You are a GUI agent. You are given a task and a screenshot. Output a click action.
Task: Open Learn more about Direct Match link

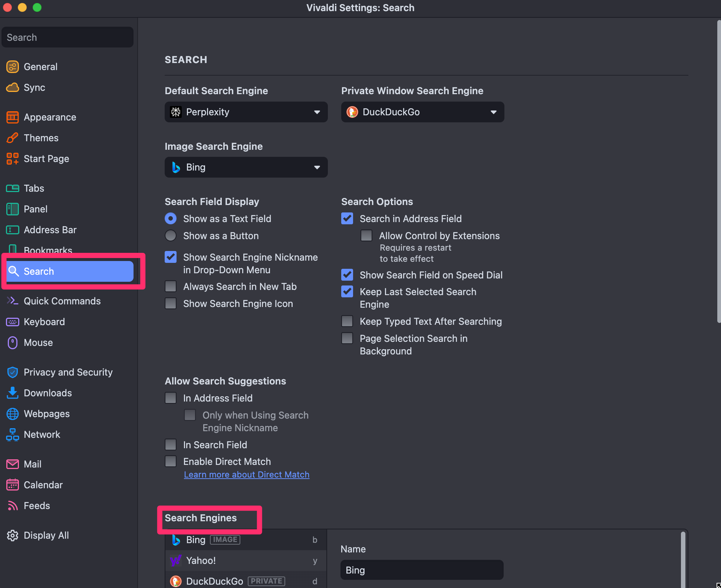[x=247, y=475]
